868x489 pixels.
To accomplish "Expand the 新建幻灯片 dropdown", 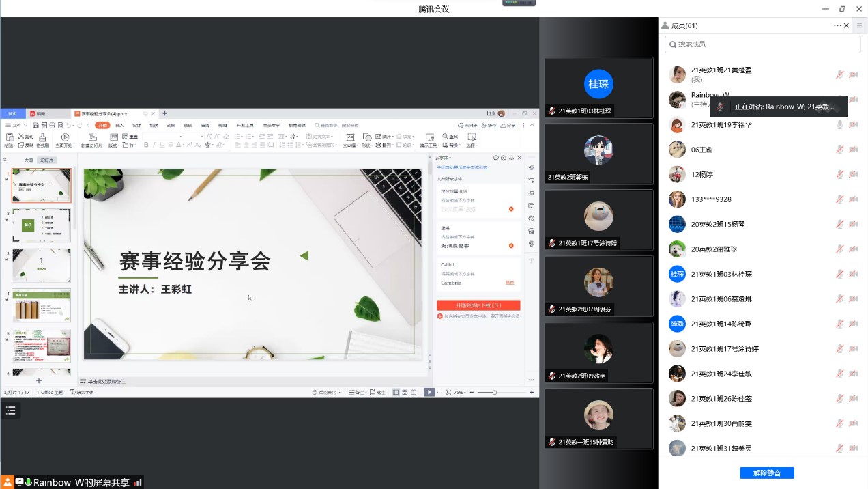I will click(x=104, y=145).
